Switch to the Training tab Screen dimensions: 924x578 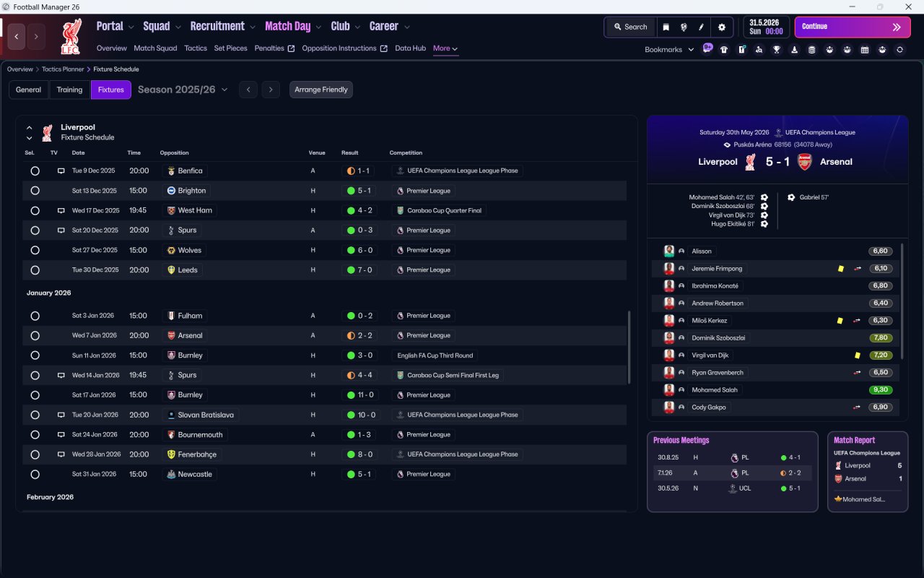pyautogui.click(x=69, y=90)
